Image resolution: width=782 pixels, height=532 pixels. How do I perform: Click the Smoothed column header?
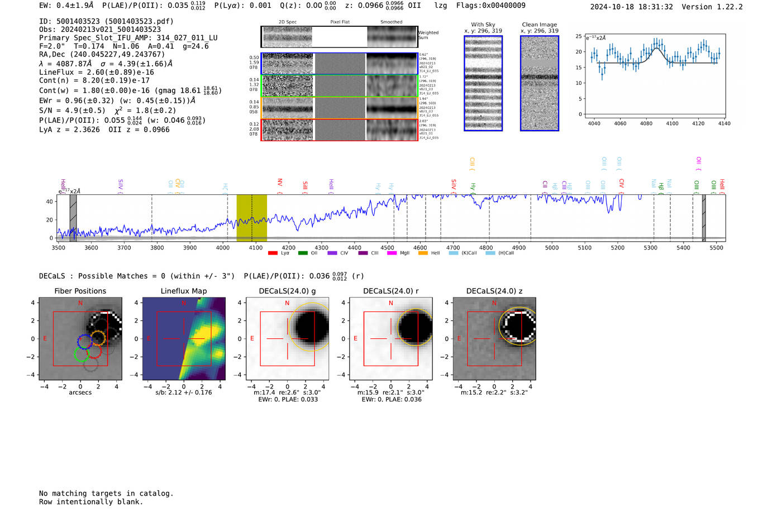point(391,22)
